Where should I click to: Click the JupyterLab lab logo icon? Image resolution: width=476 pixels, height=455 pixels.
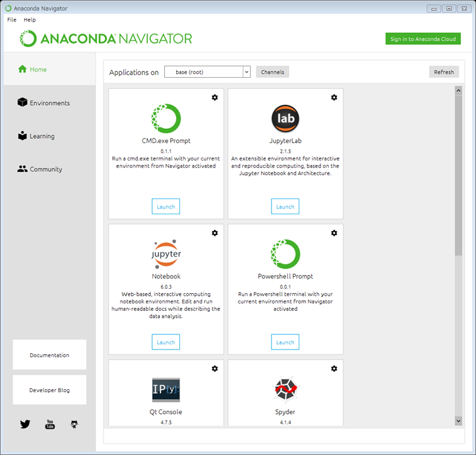(x=285, y=119)
